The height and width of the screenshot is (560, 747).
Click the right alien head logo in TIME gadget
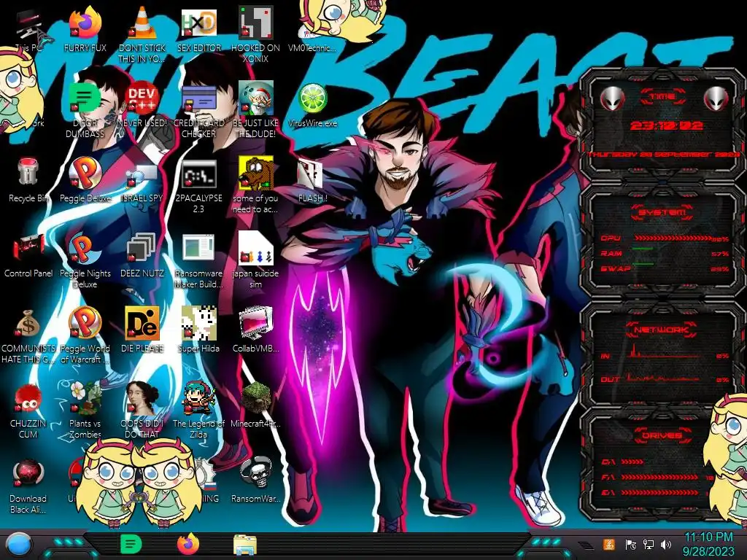point(716,98)
